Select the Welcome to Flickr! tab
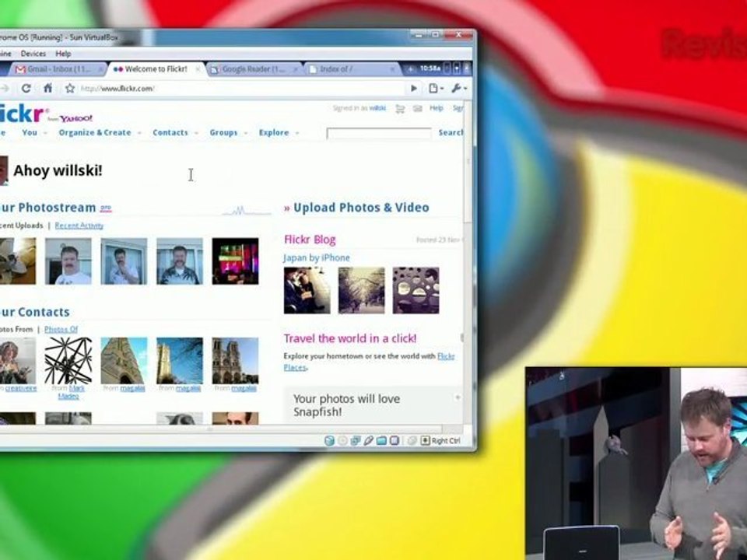 (x=156, y=69)
